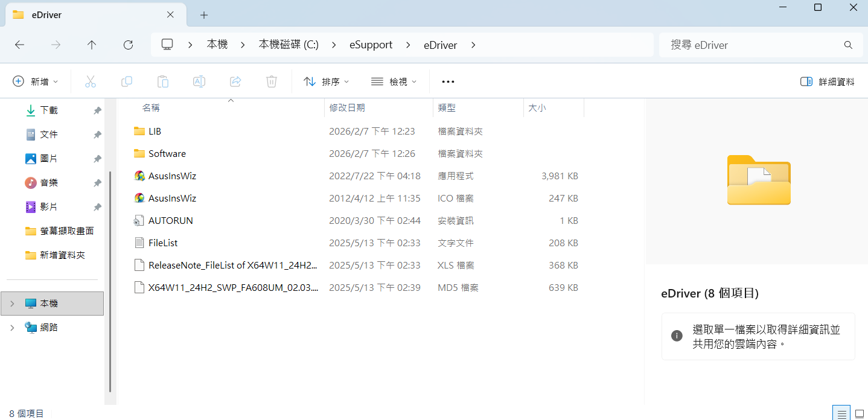The image size is (868, 420).
Task: Go up one folder level
Action: coord(92,45)
